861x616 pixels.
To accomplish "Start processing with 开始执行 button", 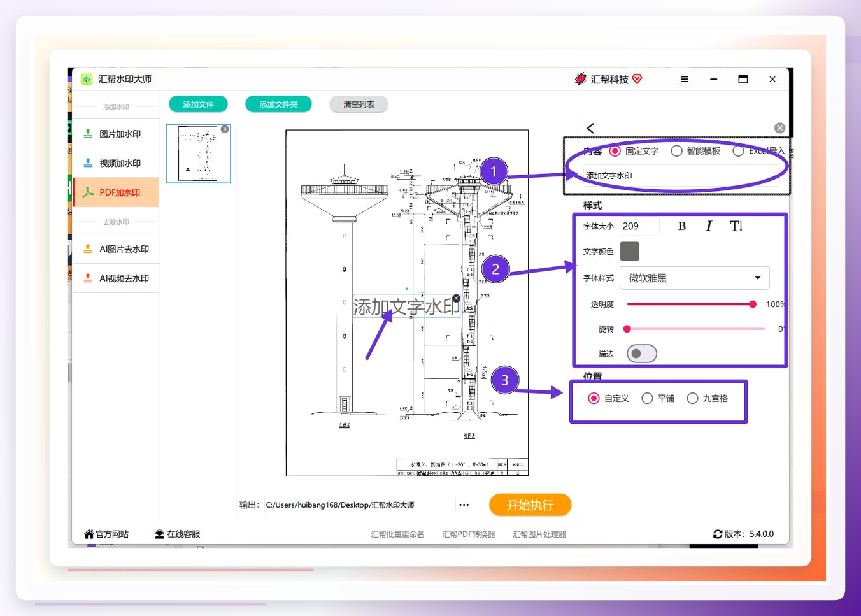I will pyautogui.click(x=530, y=505).
